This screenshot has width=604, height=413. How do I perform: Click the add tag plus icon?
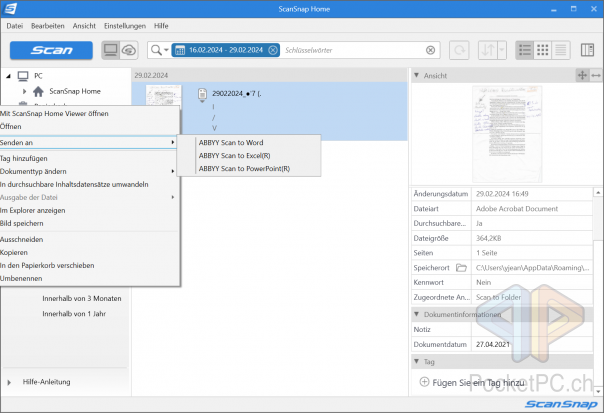click(424, 382)
